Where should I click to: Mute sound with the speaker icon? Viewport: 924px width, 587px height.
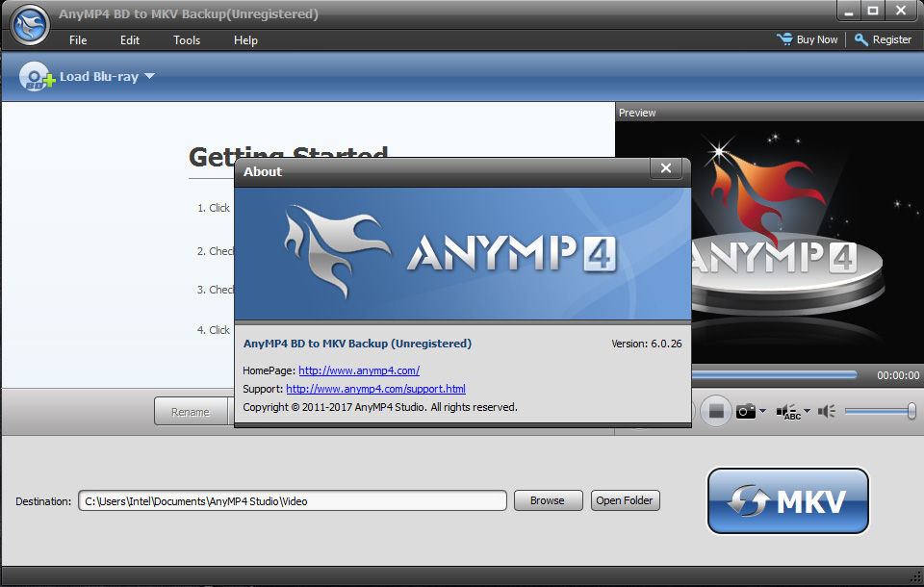826,412
